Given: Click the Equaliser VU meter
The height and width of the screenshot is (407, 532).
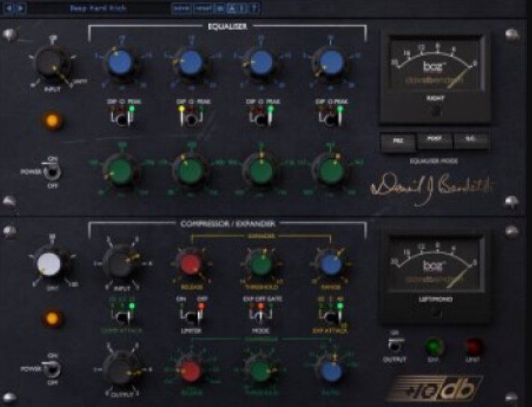Looking at the screenshot, I should (x=435, y=64).
